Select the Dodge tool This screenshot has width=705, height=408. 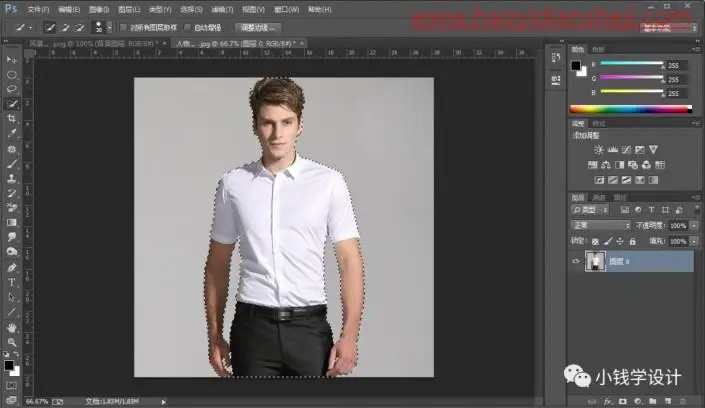point(12,252)
